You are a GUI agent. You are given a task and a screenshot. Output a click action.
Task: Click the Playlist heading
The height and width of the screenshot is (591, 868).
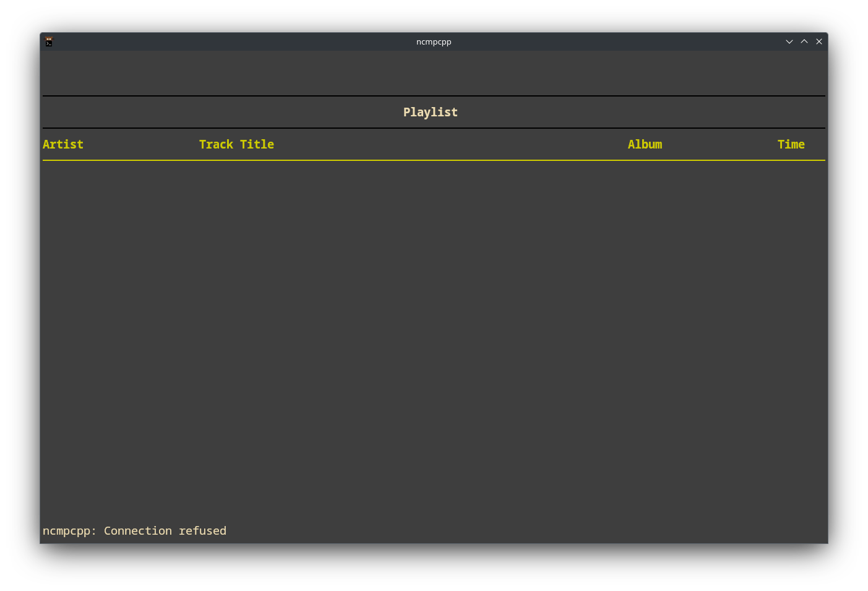point(431,112)
